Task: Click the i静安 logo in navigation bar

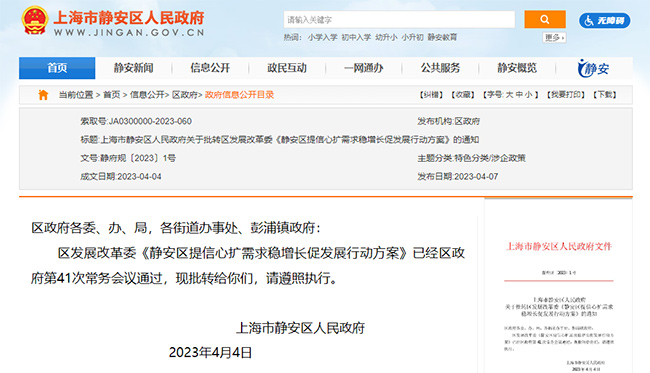Action: (593, 68)
